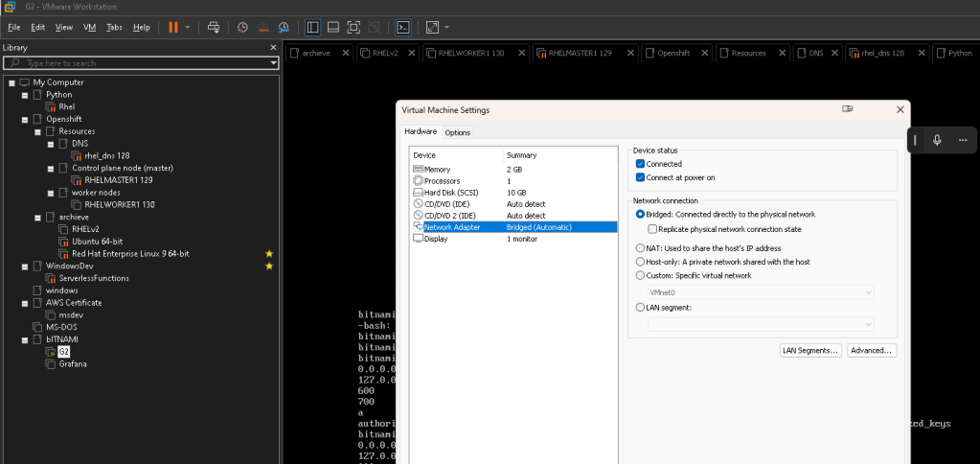Click the orange Suspend (pause) VM button
The width and height of the screenshot is (980, 464).
click(x=173, y=27)
